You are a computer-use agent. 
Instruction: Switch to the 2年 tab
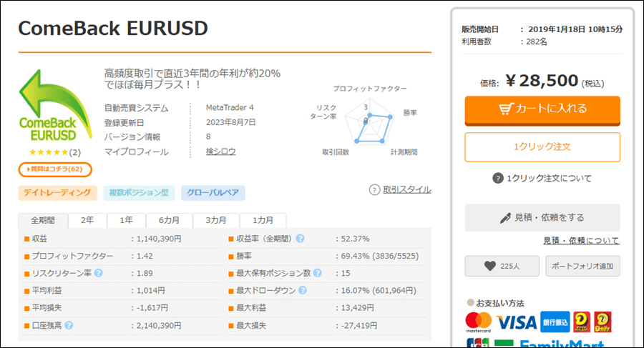coord(87,220)
